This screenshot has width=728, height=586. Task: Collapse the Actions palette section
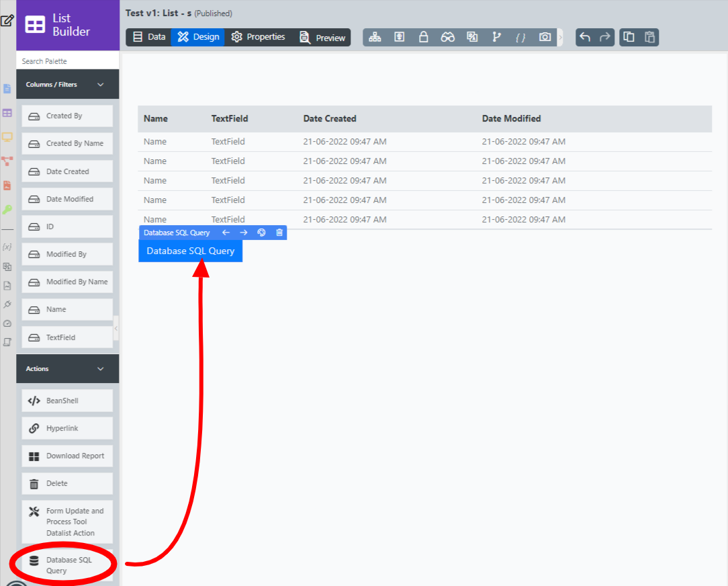[x=101, y=369]
